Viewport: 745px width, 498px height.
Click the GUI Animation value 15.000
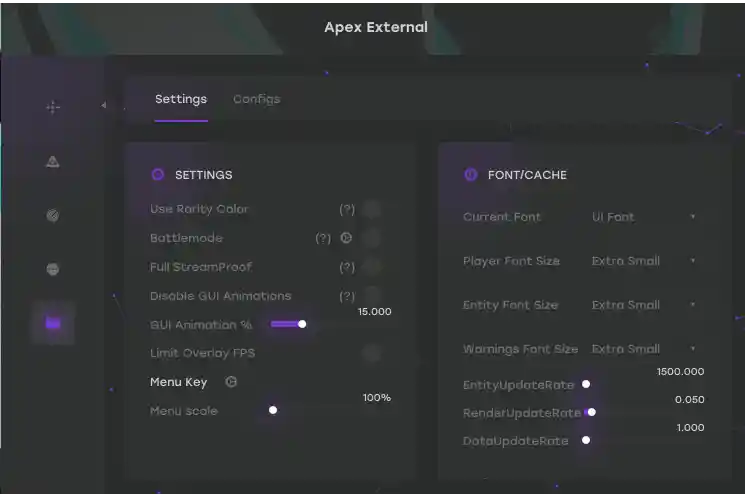click(x=374, y=312)
